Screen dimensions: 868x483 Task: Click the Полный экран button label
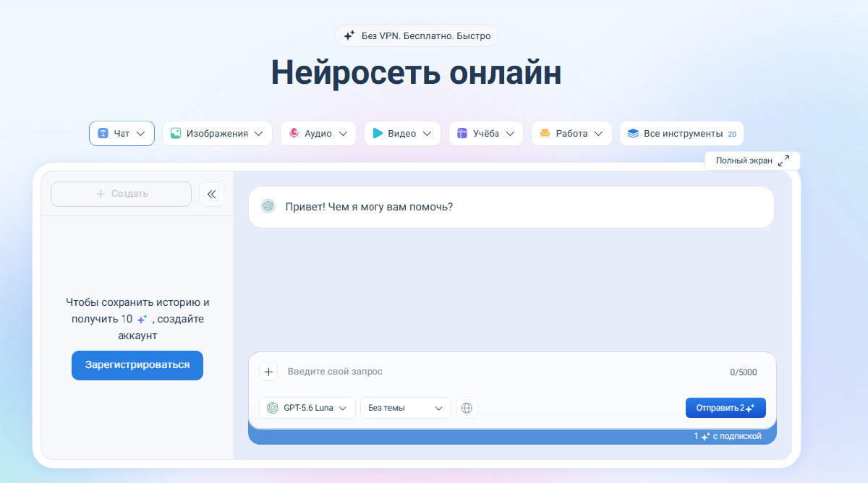[744, 161]
